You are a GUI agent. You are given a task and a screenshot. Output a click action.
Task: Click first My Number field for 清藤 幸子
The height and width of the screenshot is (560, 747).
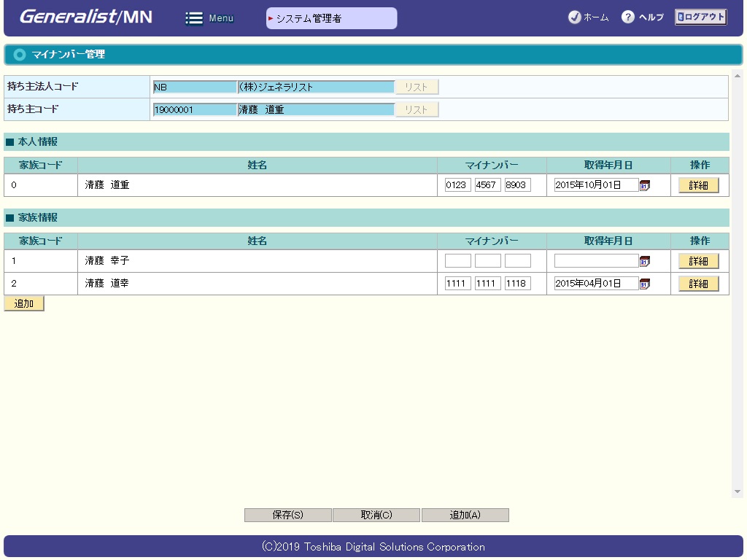point(458,261)
